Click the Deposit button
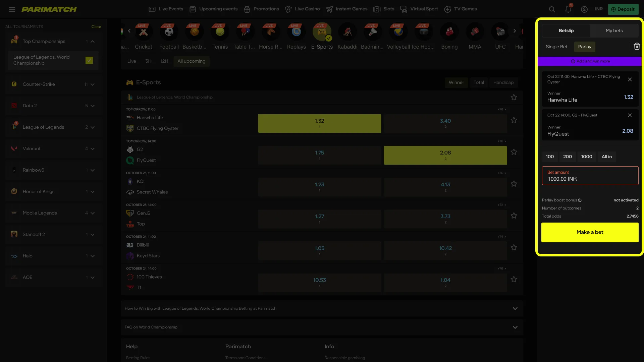 pyautogui.click(x=623, y=9)
